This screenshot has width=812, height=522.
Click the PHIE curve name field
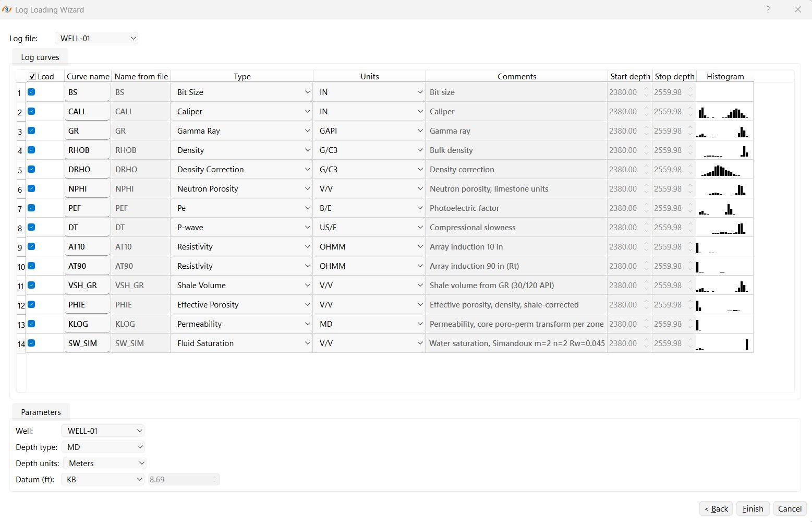(87, 304)
